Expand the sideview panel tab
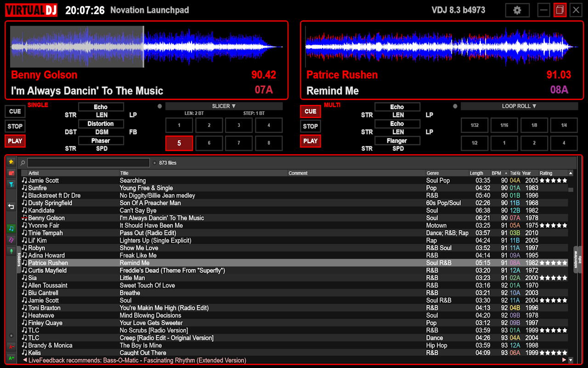Image resolution: width=588 pixels, height=368 pixels. pos(576,260)
